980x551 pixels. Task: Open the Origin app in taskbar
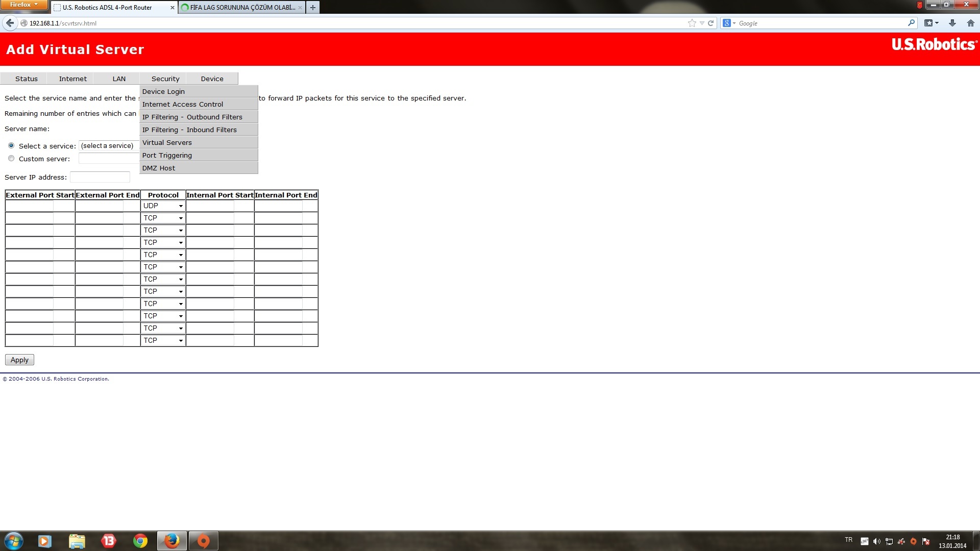[204, 541]
